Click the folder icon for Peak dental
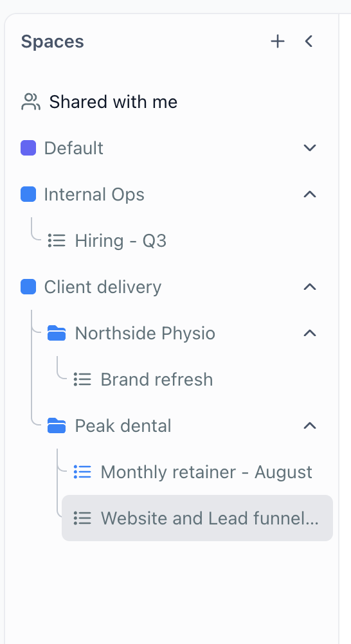351x644 pixels. [x=57, y=425]
